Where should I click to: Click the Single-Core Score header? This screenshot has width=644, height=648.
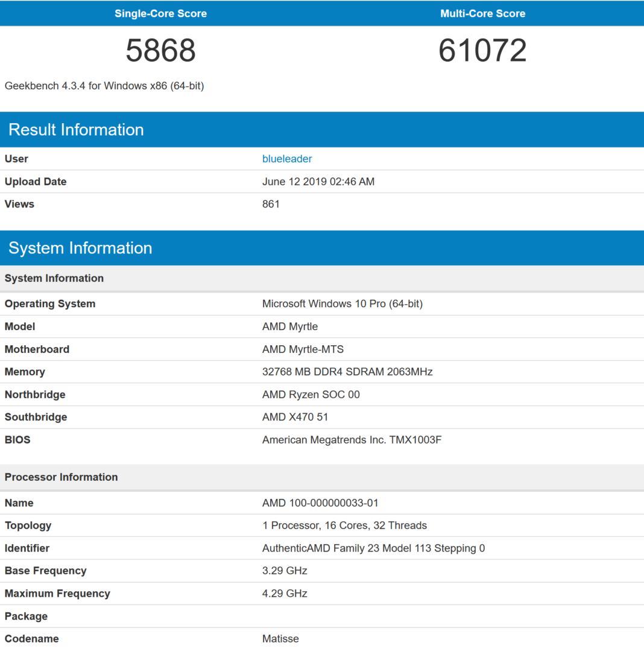(160, 13)
